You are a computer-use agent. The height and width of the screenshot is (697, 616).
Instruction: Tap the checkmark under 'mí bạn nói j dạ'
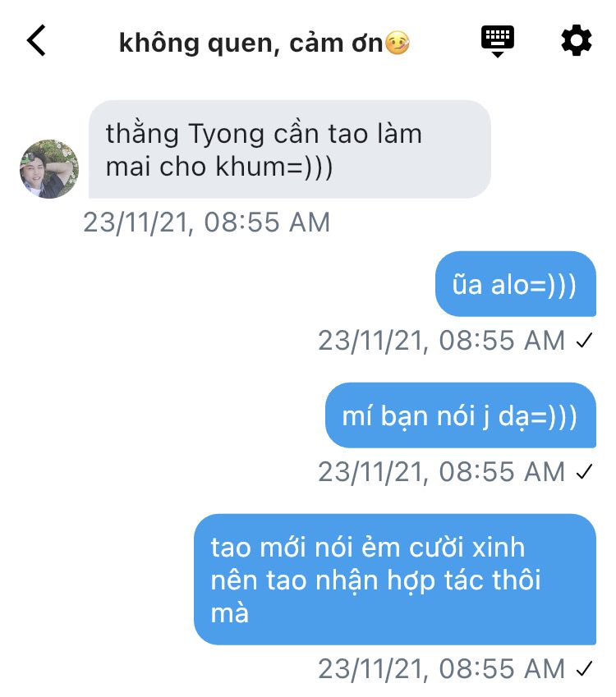584,472
